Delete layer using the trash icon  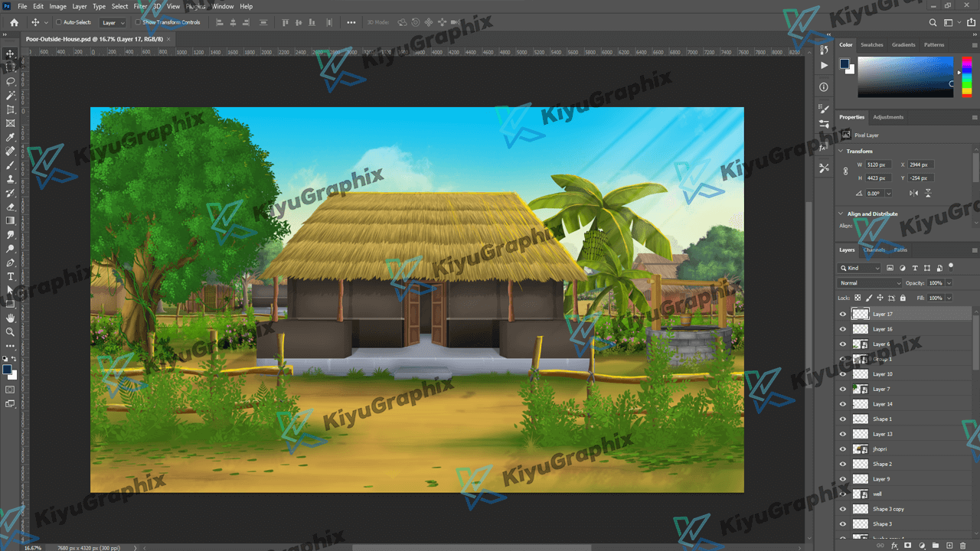[x=962, y=546]
